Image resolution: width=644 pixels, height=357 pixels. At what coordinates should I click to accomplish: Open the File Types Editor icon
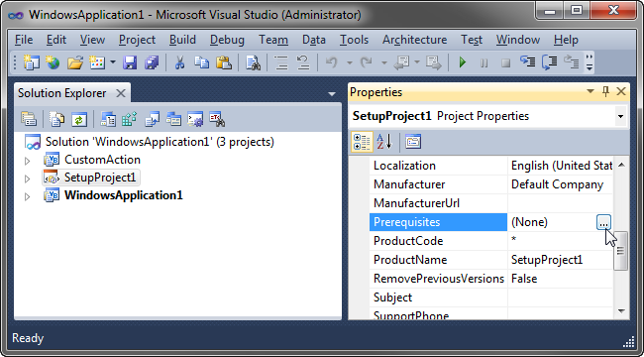click(x=152, y=119)
